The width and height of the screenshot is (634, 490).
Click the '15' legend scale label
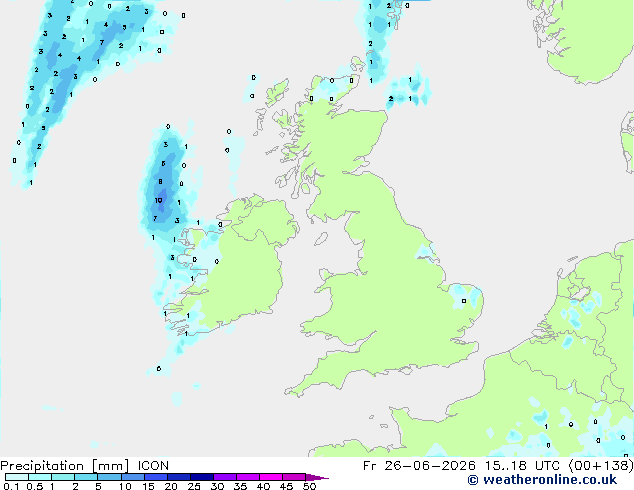(x=148, y=486)
